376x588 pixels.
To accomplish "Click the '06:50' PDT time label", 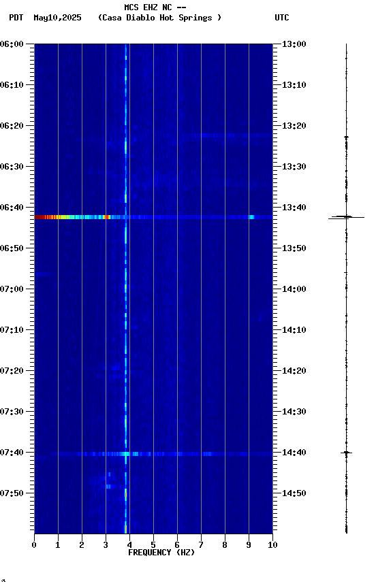I will click(x=12, y=248).
